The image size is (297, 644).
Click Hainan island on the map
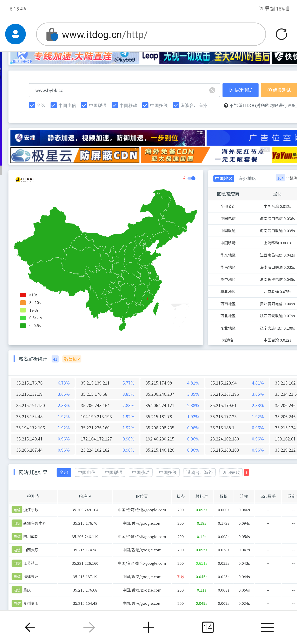click(122, 327)
